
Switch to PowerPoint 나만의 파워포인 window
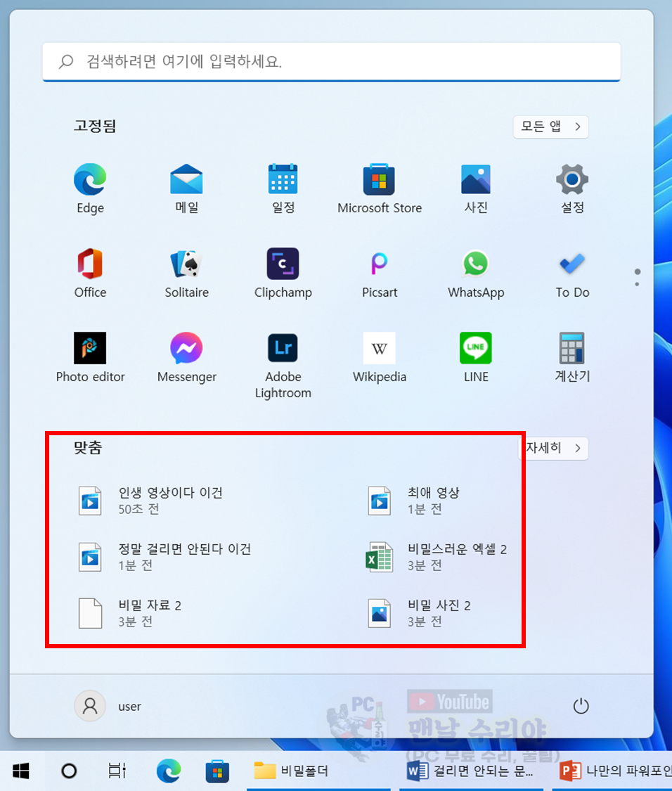click(614, 771)
